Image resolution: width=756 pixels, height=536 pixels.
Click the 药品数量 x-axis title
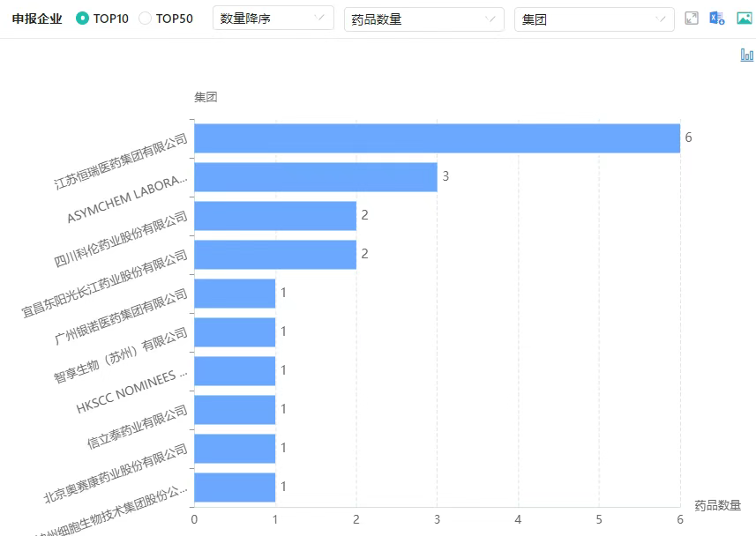(x=717, y=506)
